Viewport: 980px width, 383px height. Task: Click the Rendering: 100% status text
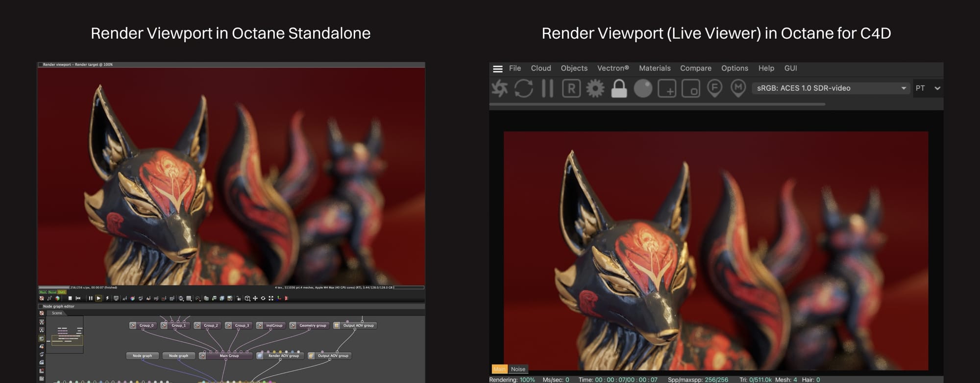click(512, 380)
